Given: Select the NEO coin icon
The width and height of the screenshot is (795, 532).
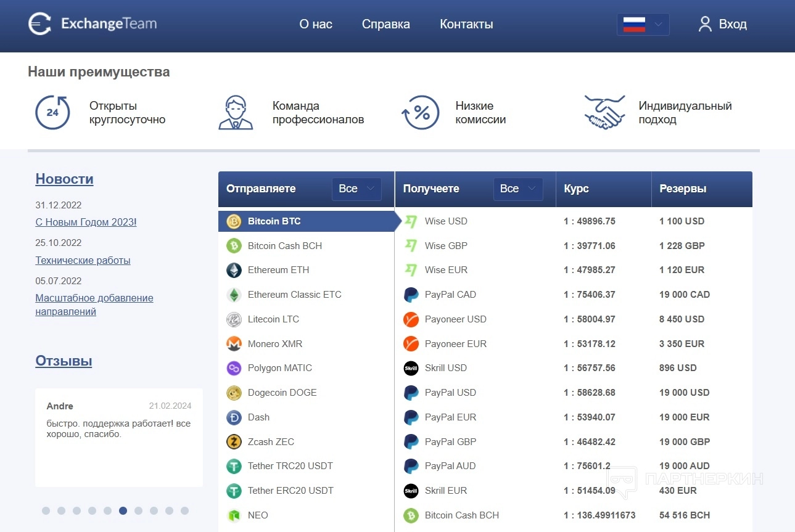Looking at the screenshot, I should pos(234,515).
